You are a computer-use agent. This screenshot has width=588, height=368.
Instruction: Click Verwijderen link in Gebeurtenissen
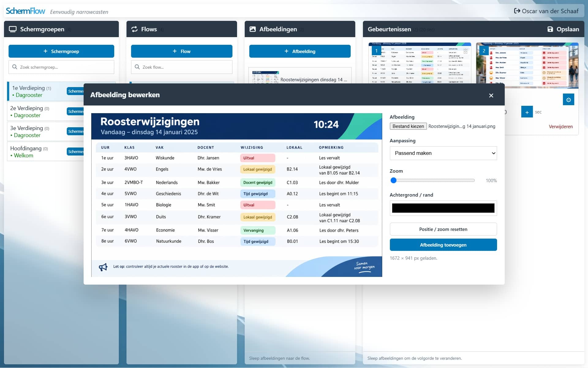coord(560,126)
